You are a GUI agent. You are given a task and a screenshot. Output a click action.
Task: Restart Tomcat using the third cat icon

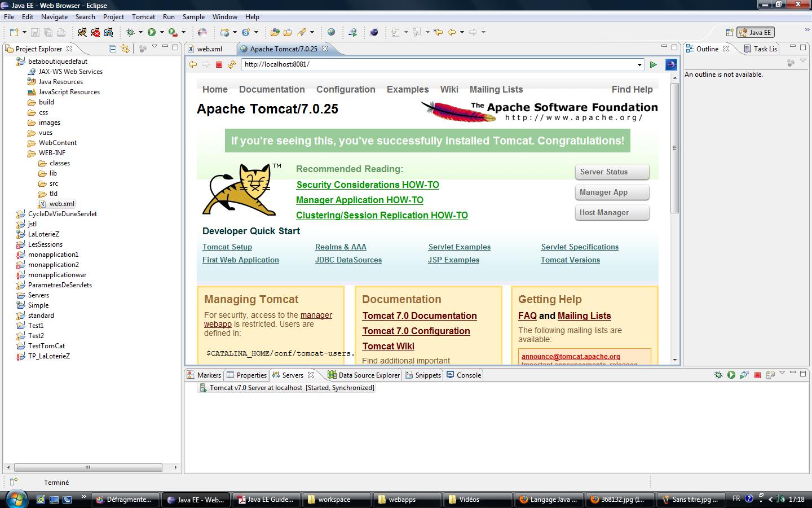click(108, 32)
